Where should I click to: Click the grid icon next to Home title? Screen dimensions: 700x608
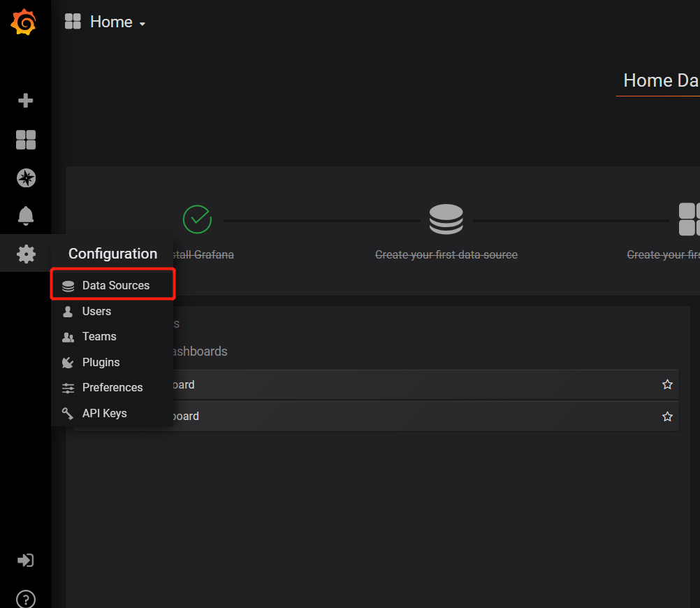[x=72, y=21]
